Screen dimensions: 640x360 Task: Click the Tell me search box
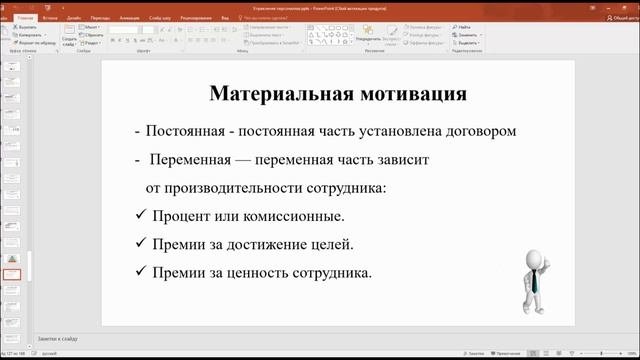pos(263,18)
